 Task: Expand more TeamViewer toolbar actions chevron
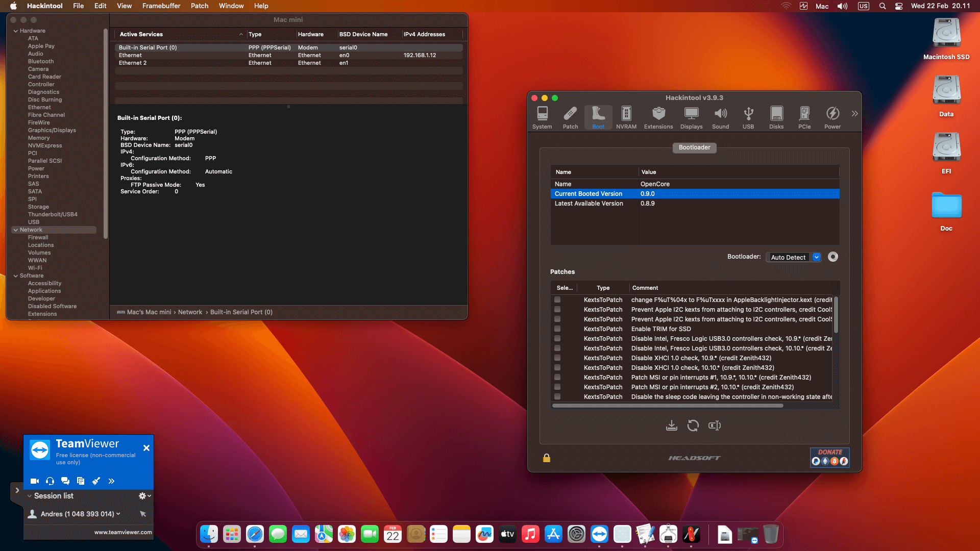(111, 481)
